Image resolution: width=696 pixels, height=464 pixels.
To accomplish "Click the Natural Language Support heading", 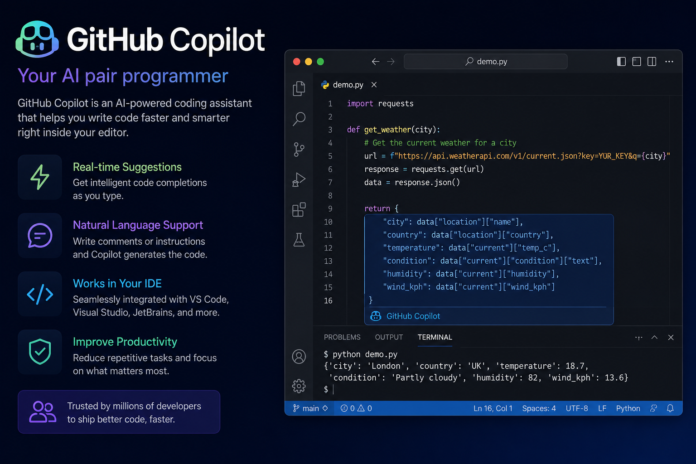I will (x=138, y=225).
